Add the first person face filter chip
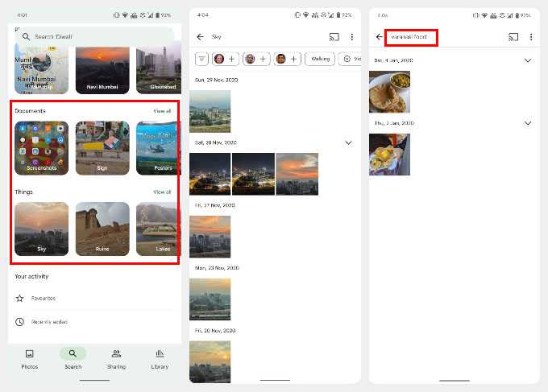Screen dimensions: 548x392 (x=226, y=59)
